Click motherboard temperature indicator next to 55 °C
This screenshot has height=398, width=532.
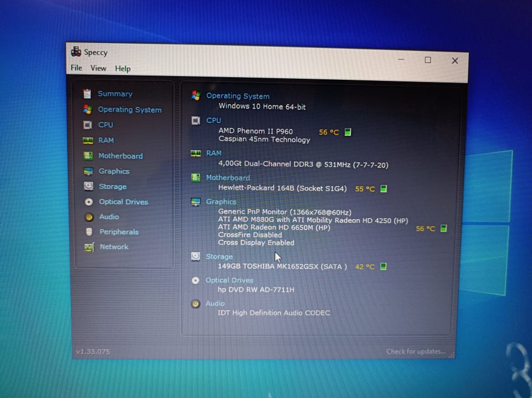383,188
